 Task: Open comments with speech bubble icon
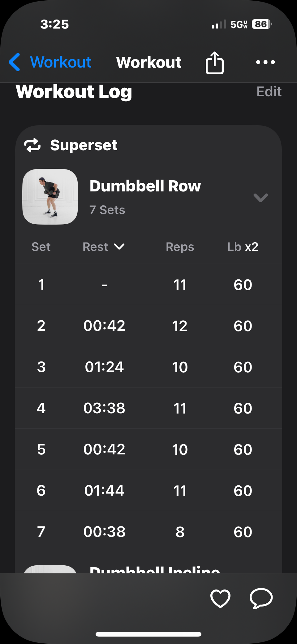pos(261,598)
